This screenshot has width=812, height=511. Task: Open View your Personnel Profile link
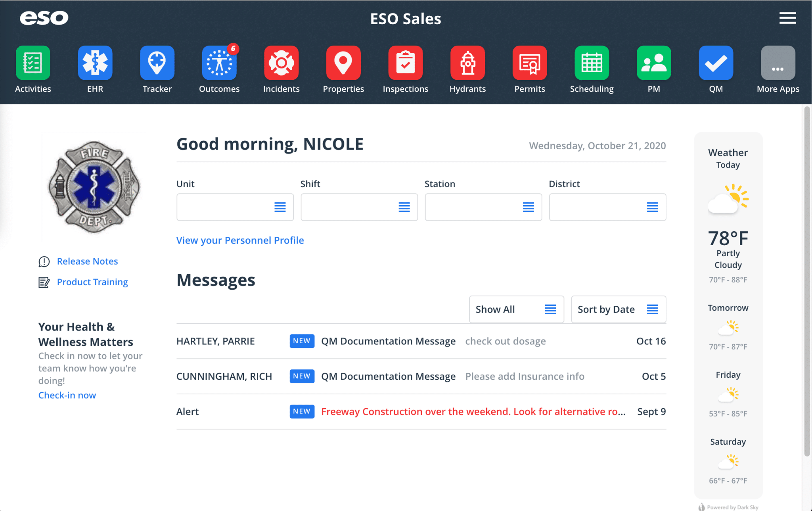point(240,240)
